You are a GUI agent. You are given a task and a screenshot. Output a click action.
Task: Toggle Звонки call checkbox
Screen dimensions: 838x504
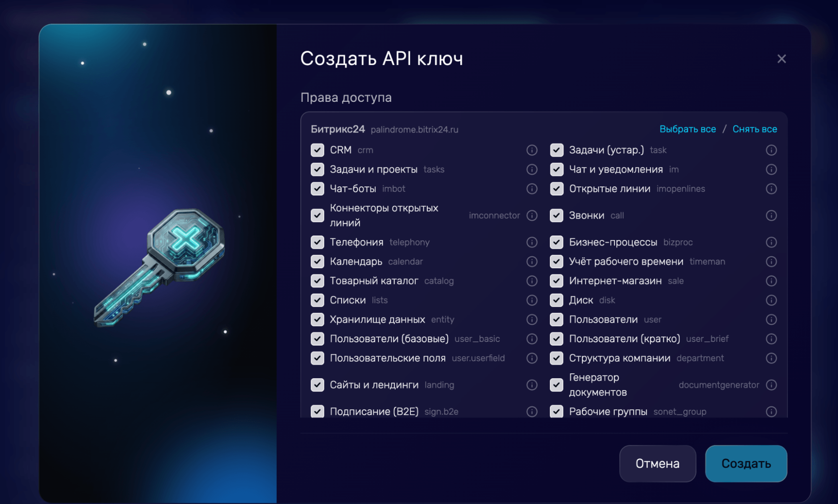pos(556,215)
